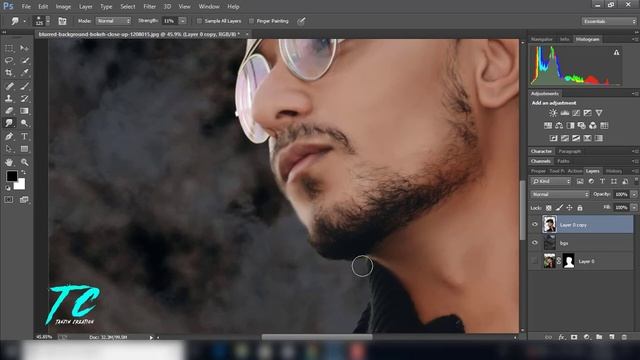Select the Eyedropper tool

pyautogui.click(x=24, y=73)
